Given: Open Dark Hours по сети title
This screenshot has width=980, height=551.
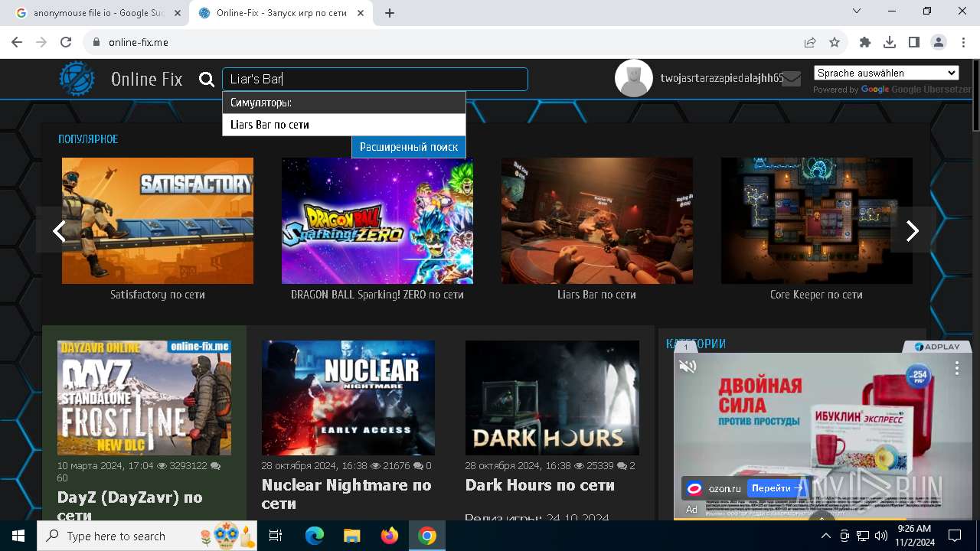Looking at the screenshot, I should [x=540, y=485].
